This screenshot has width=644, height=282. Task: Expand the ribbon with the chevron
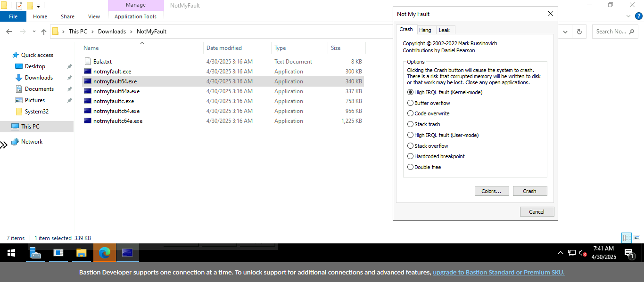[628, 16]
